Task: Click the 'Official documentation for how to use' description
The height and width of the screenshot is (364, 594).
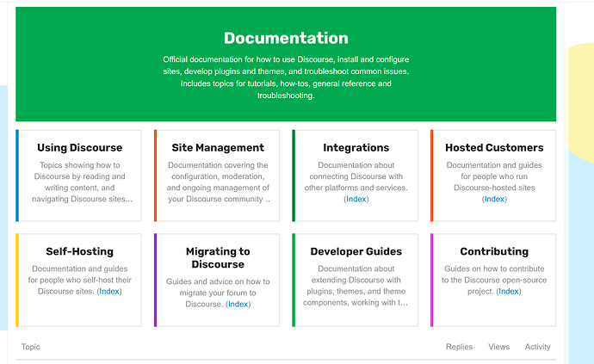Action: [x=286, y=77]
